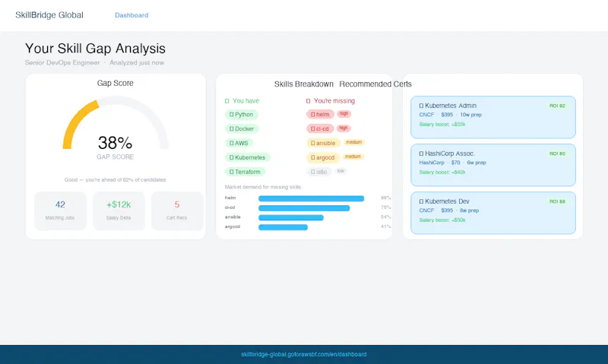This screenshot has height=364, width=608.
Task: Open the Kubernetes Admin certification card
Action: 492,117
